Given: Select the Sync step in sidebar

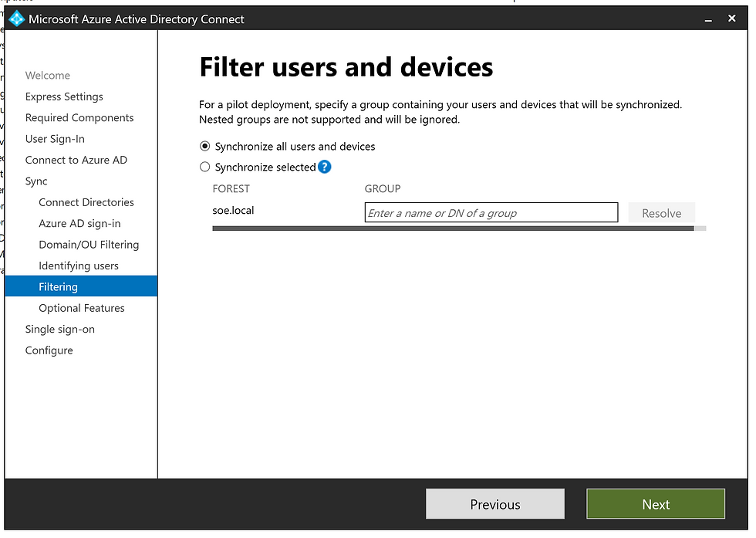Looking at the screenshot, I should pyautogui.click(x=36, y=181).
